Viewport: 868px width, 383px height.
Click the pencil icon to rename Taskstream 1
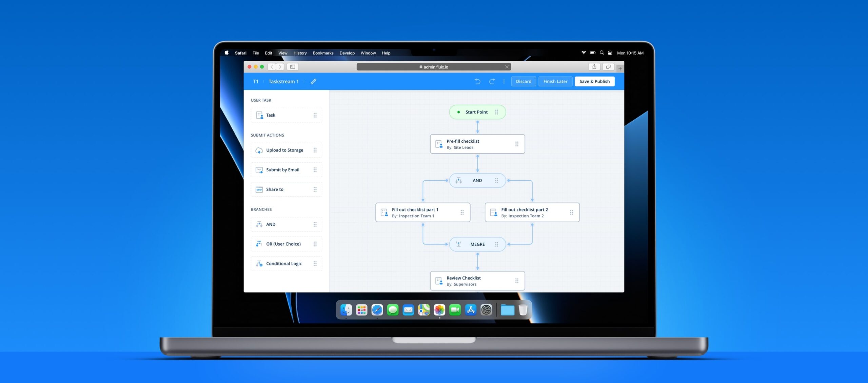tap(313, 81)
